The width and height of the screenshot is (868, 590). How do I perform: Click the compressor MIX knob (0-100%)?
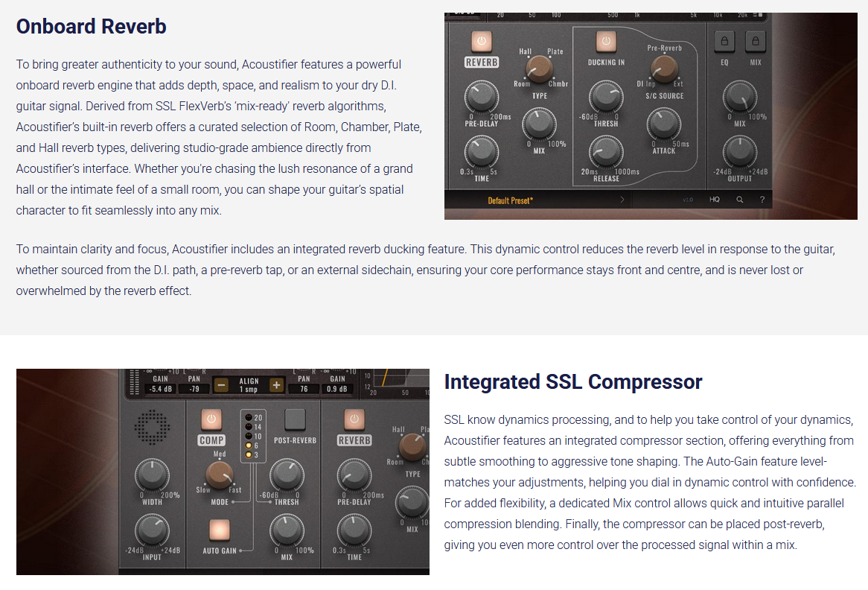[x=287, y=530]
